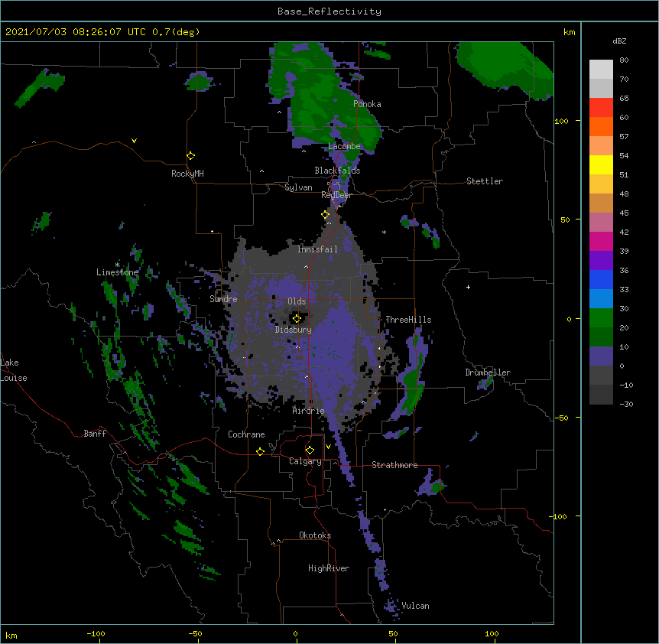Click the yellow diamond marker above the Calgary label
Image resolution: width=659 pixels, height=644 pixels.
click(310, 450)
